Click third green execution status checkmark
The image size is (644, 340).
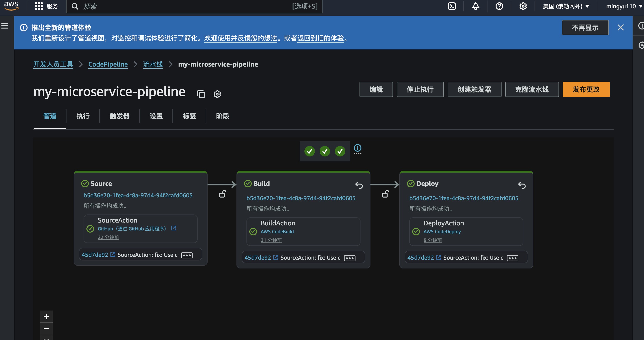click(x=340, y=151)
